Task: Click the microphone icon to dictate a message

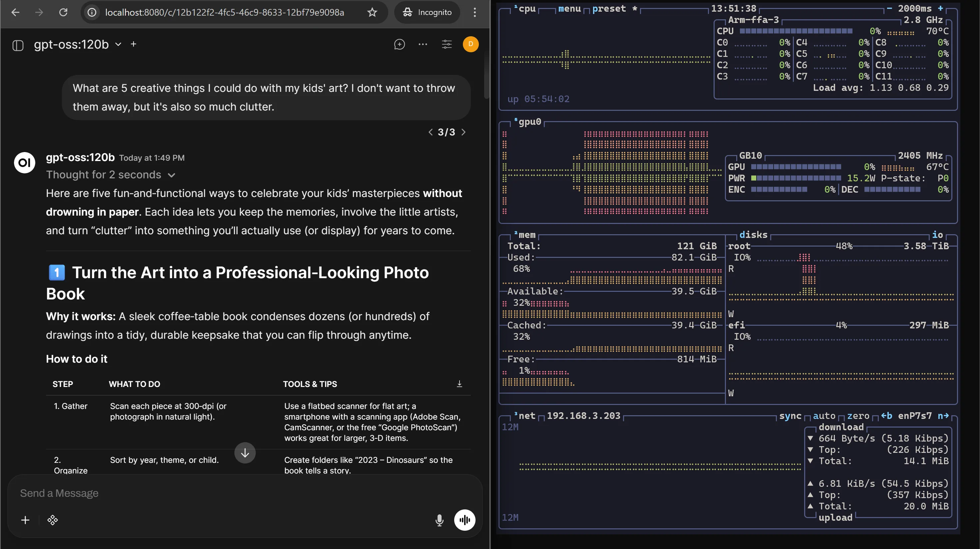Action: click(x=440, y=520)
